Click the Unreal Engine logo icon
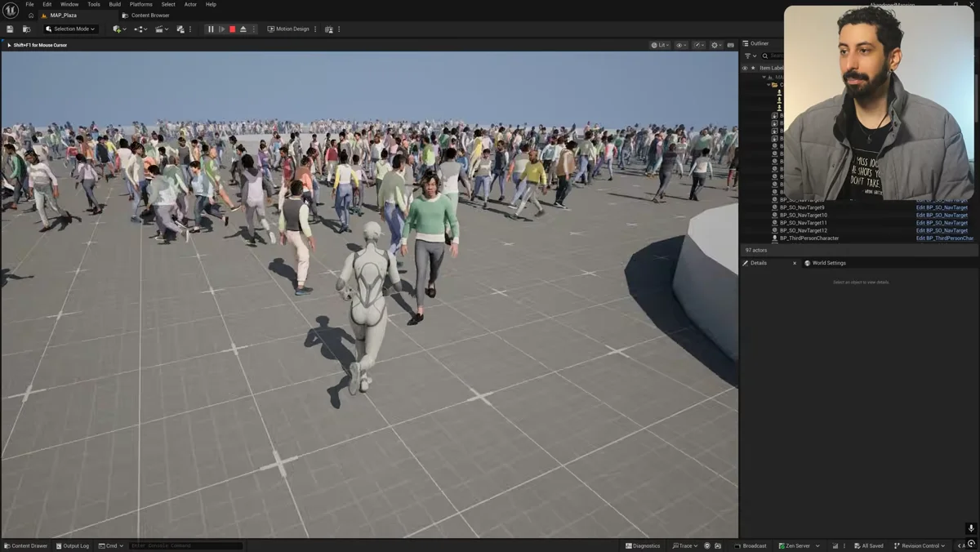The width and height of the screenshot is (980, 552). click(x=11, y=10)
